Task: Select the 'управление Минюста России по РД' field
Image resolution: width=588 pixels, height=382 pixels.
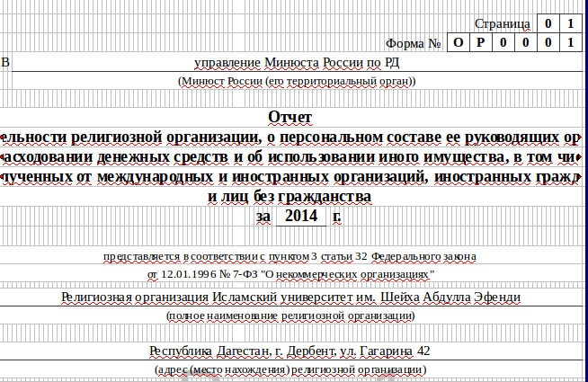Action: click(x=297, y=62)
